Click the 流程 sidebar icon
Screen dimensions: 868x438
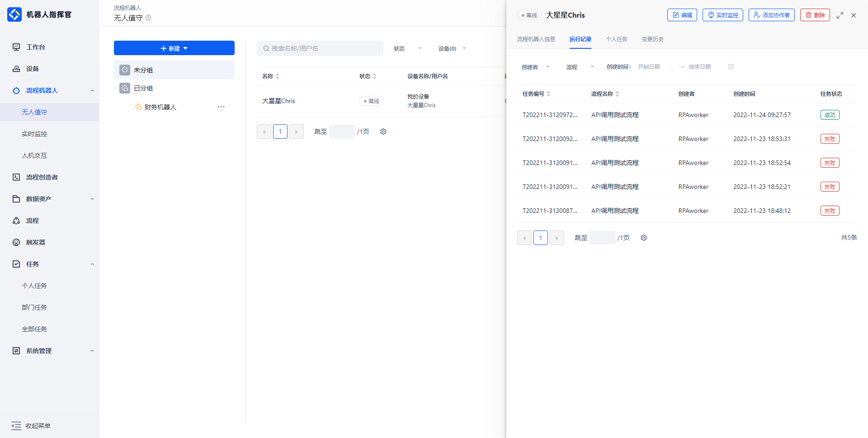pos(16,221)
